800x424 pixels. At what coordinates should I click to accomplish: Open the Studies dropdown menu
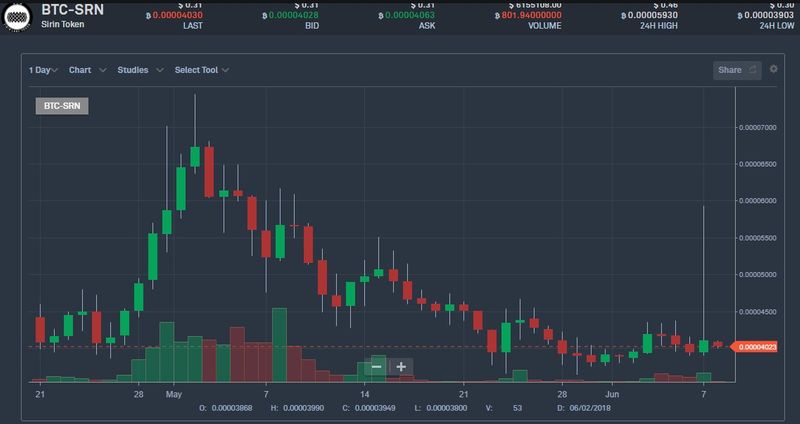pyautogui.click(x=137, y=70)
